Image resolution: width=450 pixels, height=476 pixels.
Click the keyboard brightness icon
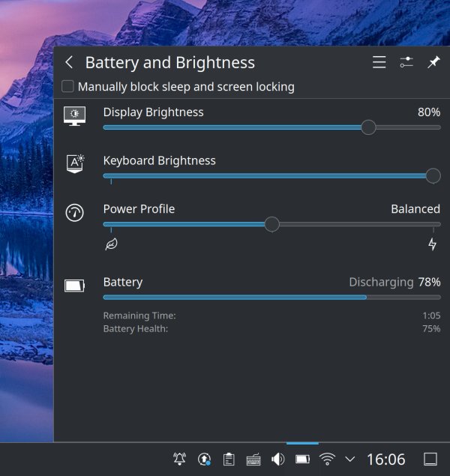tap(75, 164)
